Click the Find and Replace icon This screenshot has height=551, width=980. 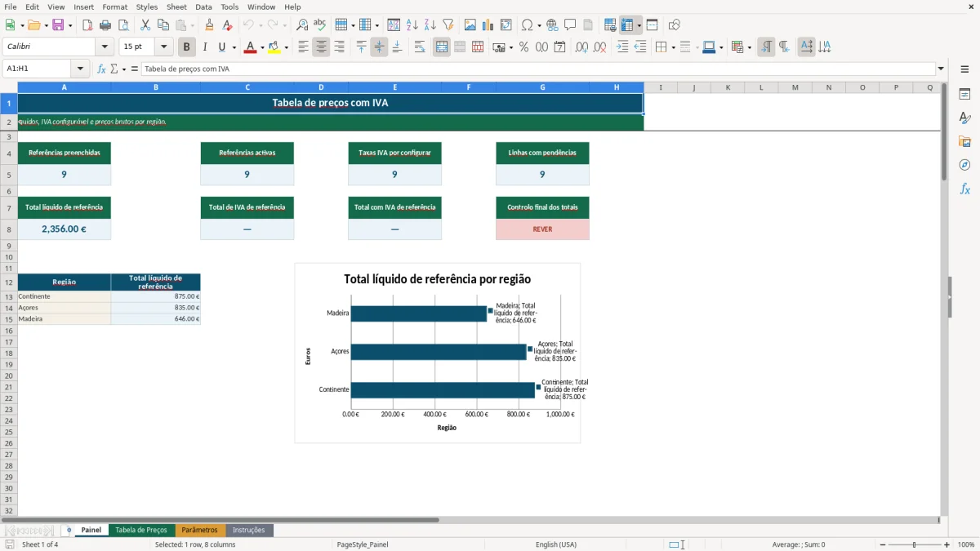[x=302, y=25]
